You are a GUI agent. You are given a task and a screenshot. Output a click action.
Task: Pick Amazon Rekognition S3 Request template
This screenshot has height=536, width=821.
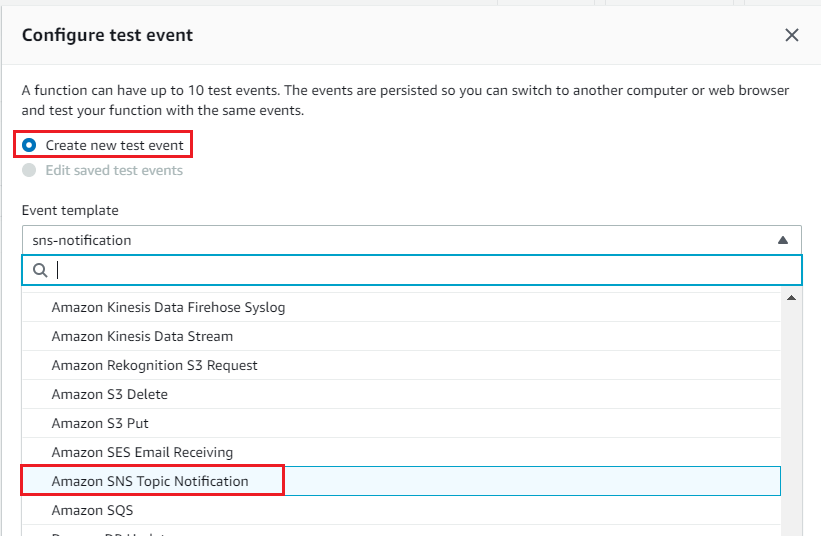pos(154,365)
